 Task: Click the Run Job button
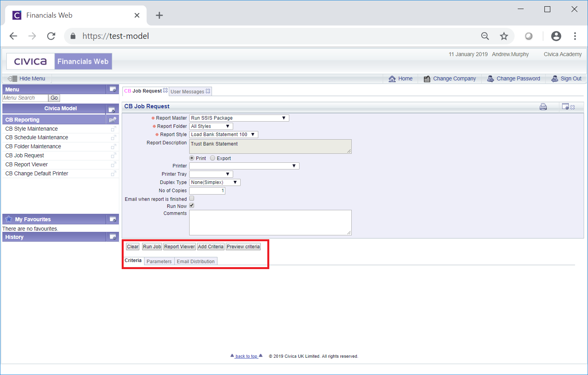[152, 247]
